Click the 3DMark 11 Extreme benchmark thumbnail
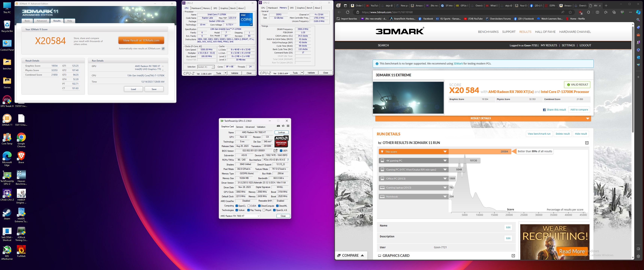The height and width of the screenshot is (270, 644). (408, 98)
